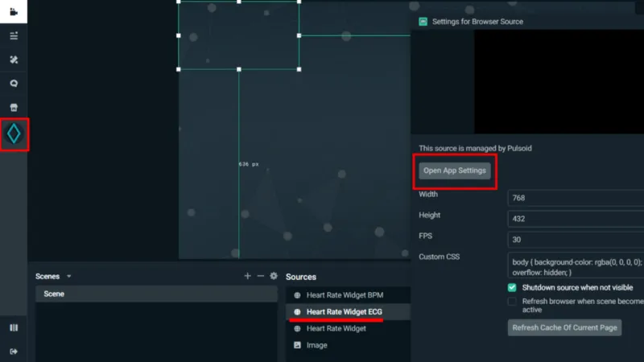Viewport: 644px width, 362px height.
Task: Click globe icon beside Heart Rate Widget
Action: pos(297,329)
